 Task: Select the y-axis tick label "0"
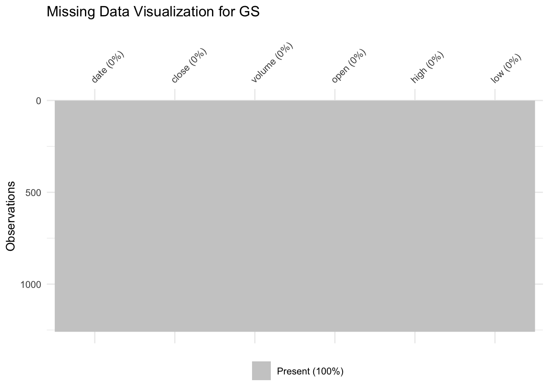tap(38, 100)
